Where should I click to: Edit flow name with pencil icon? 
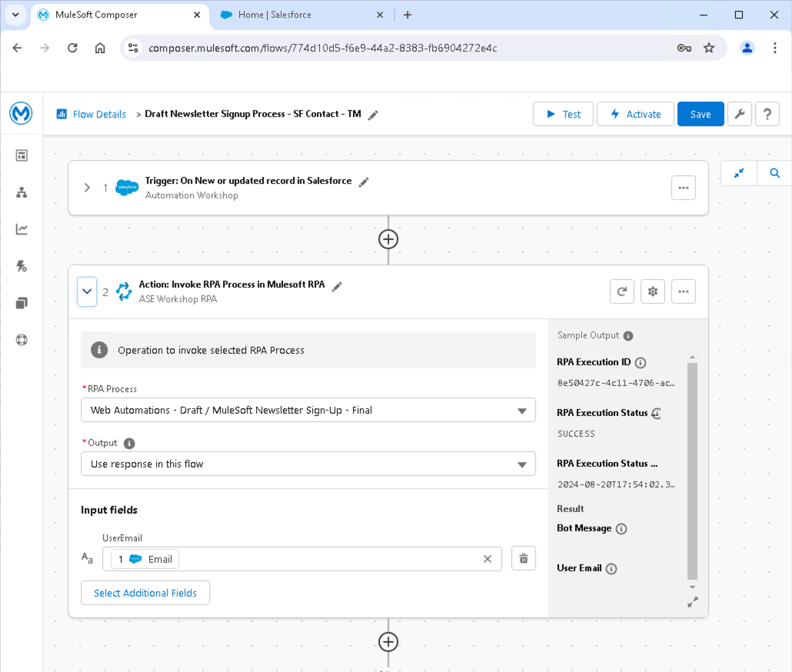(373, 115)
